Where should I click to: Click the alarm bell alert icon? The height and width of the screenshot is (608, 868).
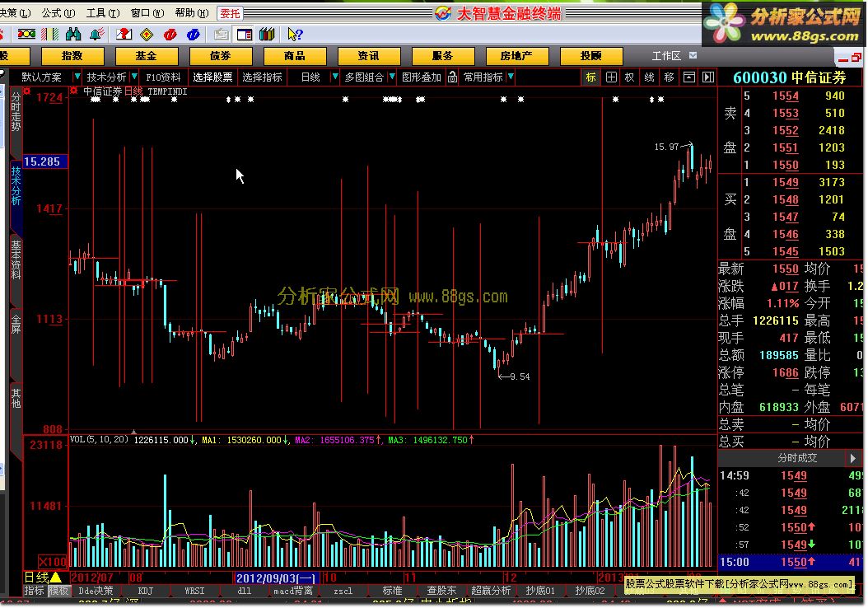click(97, 35)
